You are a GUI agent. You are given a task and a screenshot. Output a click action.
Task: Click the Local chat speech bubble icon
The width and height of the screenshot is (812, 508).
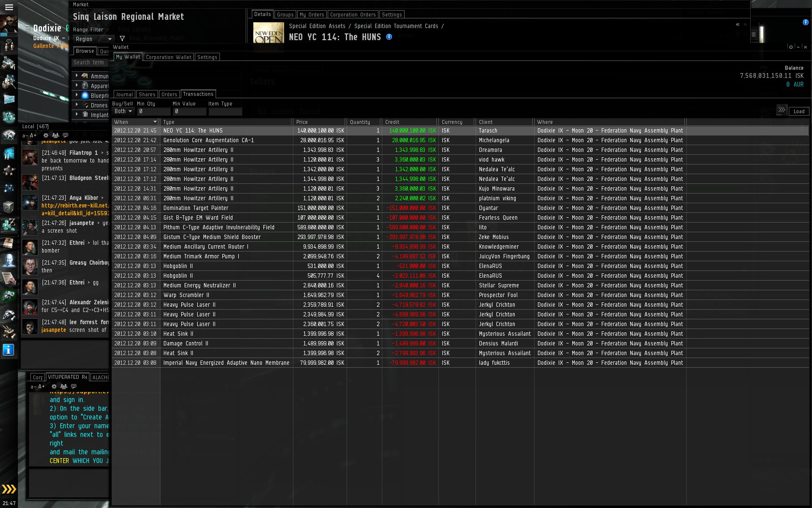pyautogui.click(x=65, y=135)
